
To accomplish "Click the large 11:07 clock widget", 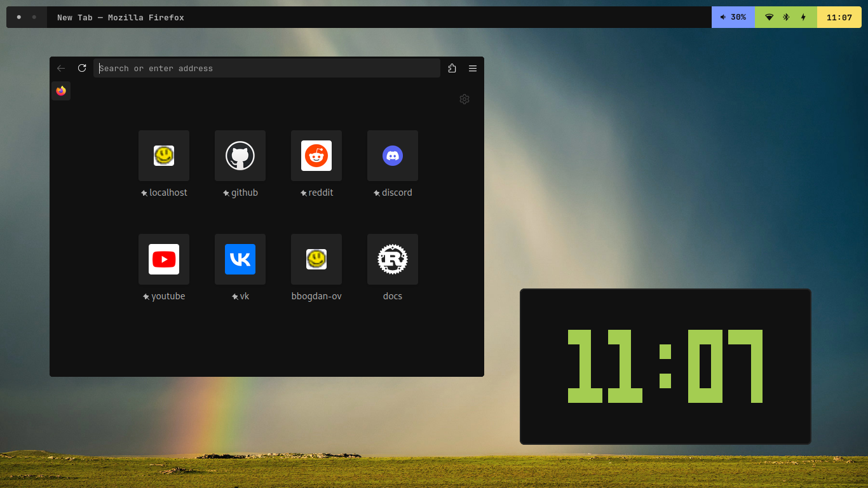I will [665, 367].
